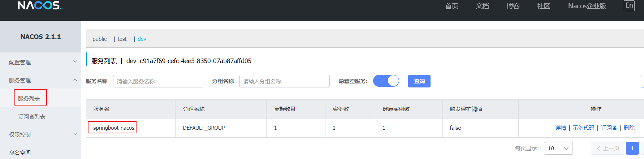
Task: Collapse the 服务管理 menu chevron
Action: point(75,80)
